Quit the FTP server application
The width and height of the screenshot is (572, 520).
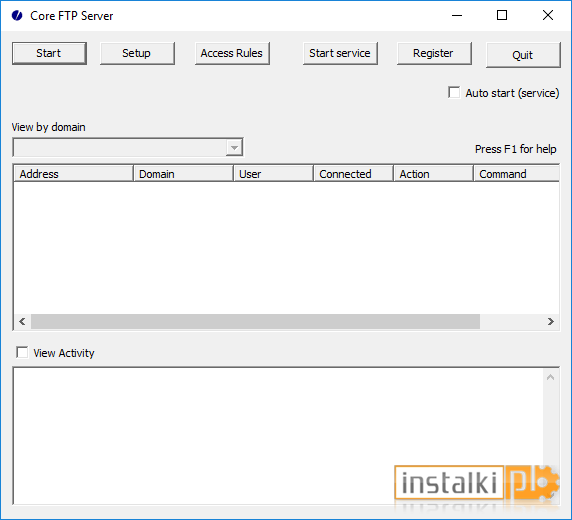[x=523, y=55]
